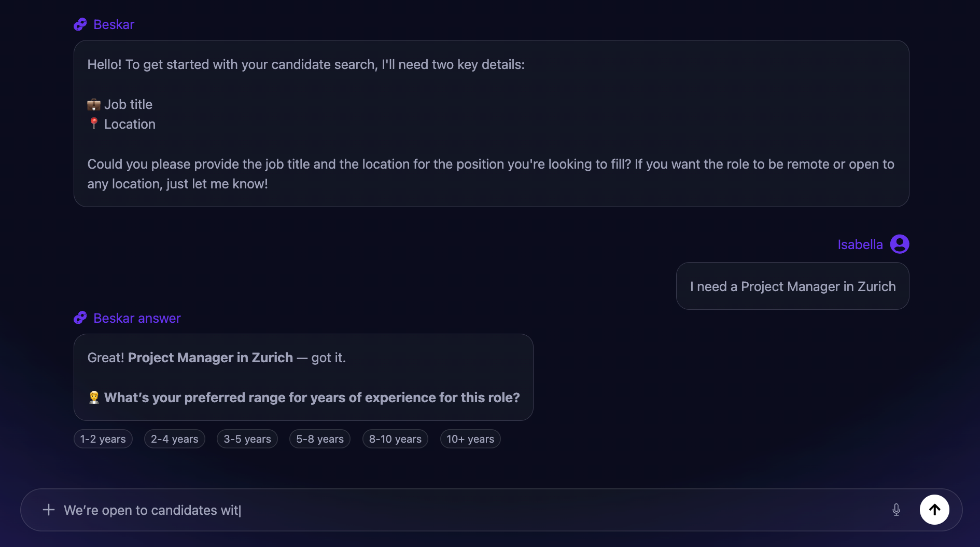Click the person emoji before the experience question
The height and width of the screenshot is (547, 980).
pos(94,398)
